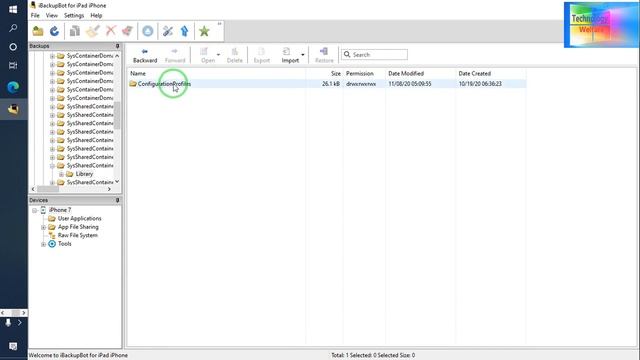Click the red X delete toolbar icon

[111, 31]
